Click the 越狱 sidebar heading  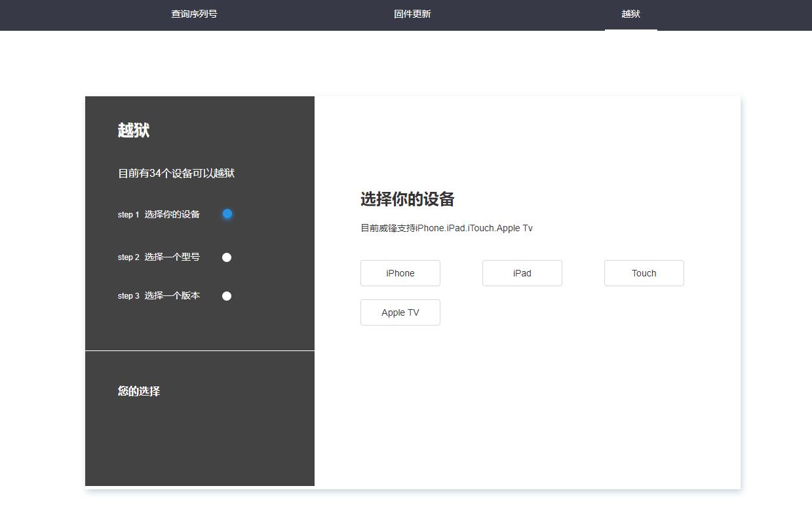[134, 130]
